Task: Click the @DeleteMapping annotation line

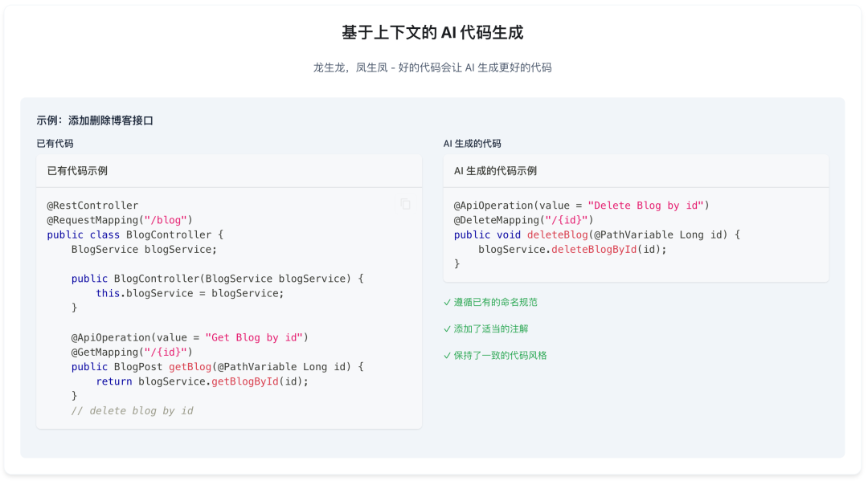Action: 524,220
